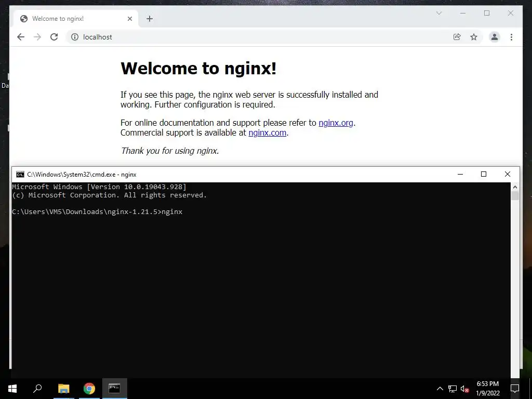Click the Chrome forward arrow

[x=37, y=37]
